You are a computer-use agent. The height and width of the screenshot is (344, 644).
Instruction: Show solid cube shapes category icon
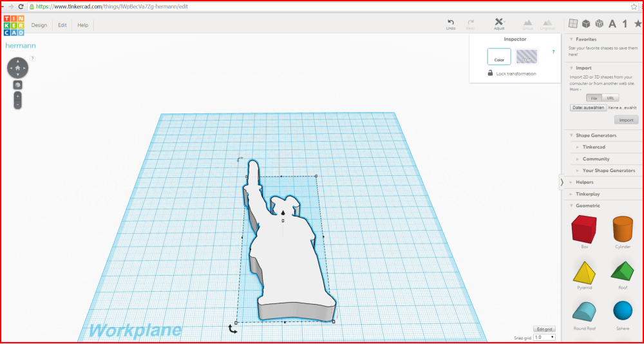point(586,24)
